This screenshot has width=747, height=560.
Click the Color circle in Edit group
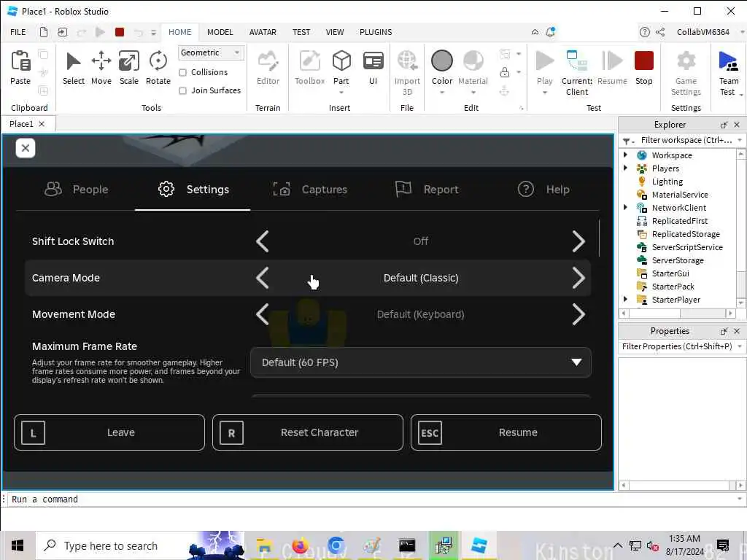pos(441,61)
